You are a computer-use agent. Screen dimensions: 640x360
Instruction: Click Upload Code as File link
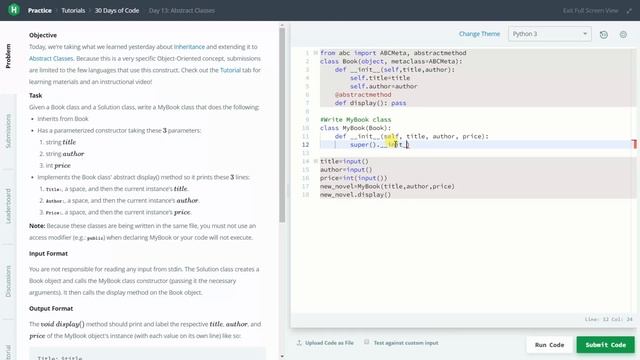pyautogui.click(x=329, y=343)
